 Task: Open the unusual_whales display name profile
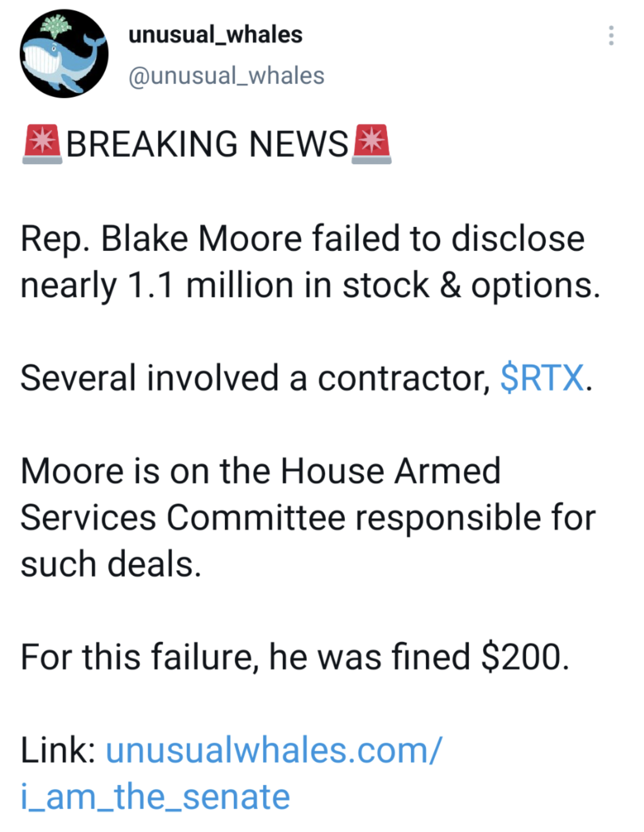[215, 35]
